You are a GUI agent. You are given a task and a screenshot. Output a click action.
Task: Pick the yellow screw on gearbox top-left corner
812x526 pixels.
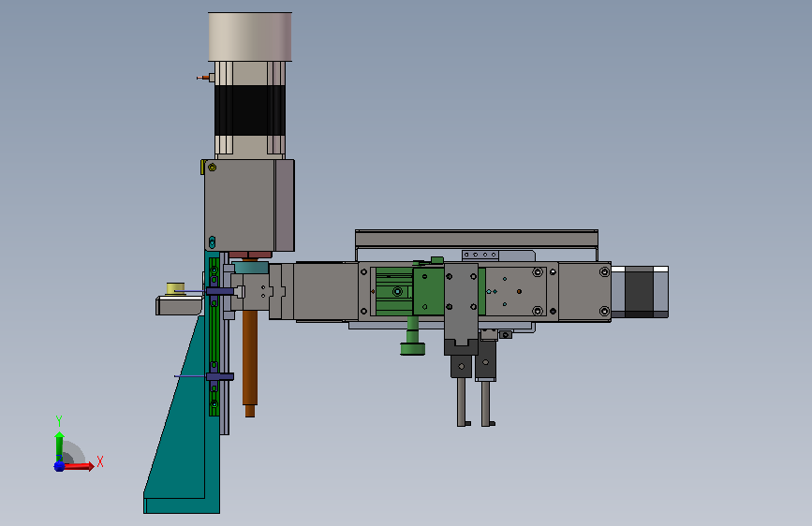pyautogui.click(x=212, y=168)
